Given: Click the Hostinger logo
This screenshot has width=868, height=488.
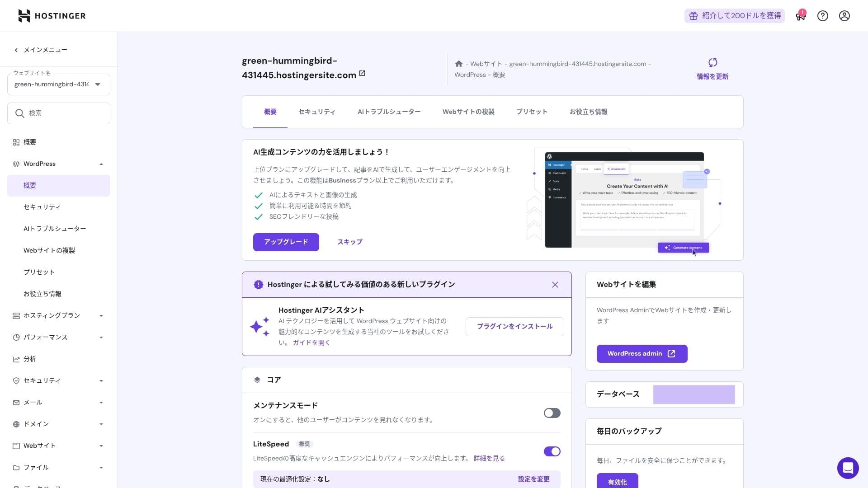Looking at the screenshot, I should click(x=52, y=16).
